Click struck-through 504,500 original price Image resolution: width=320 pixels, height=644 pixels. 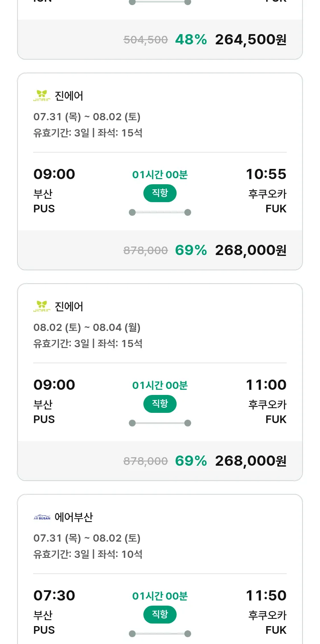[145, 40]
